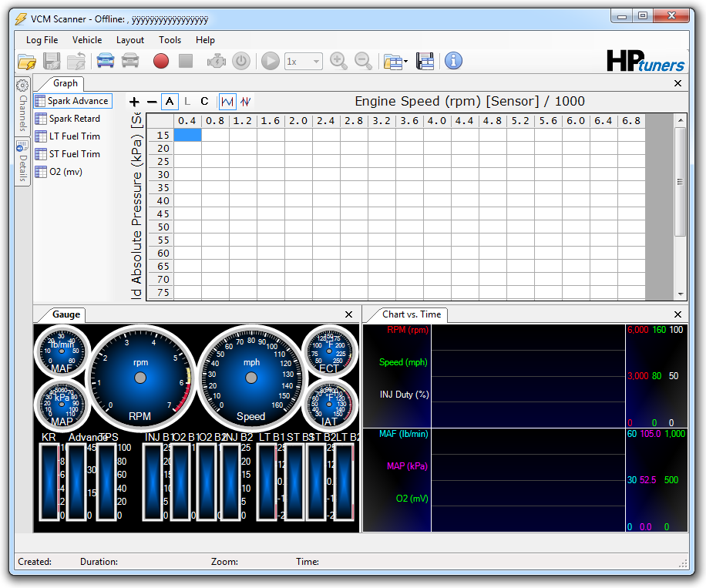Start logging with the red record button

[161, 61]
